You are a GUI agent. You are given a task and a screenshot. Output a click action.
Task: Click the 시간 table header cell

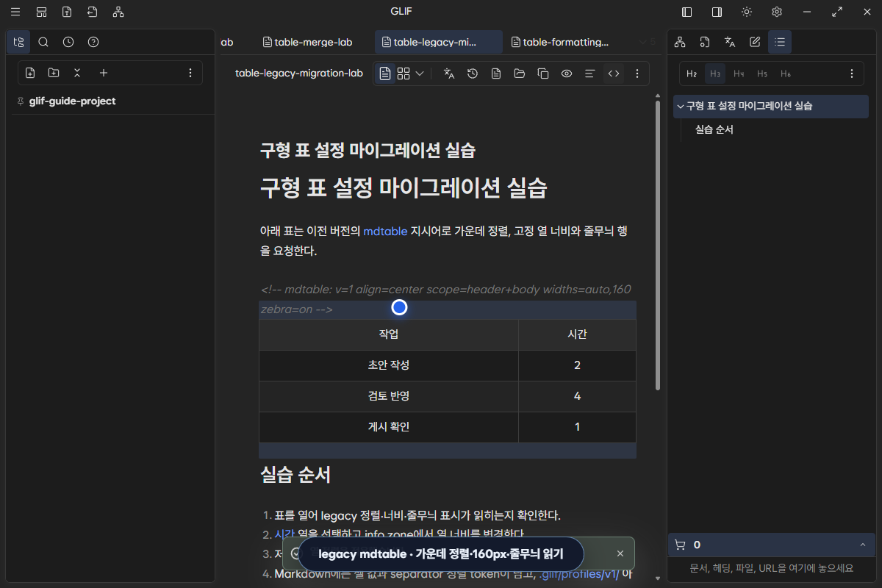coord(577,334)
